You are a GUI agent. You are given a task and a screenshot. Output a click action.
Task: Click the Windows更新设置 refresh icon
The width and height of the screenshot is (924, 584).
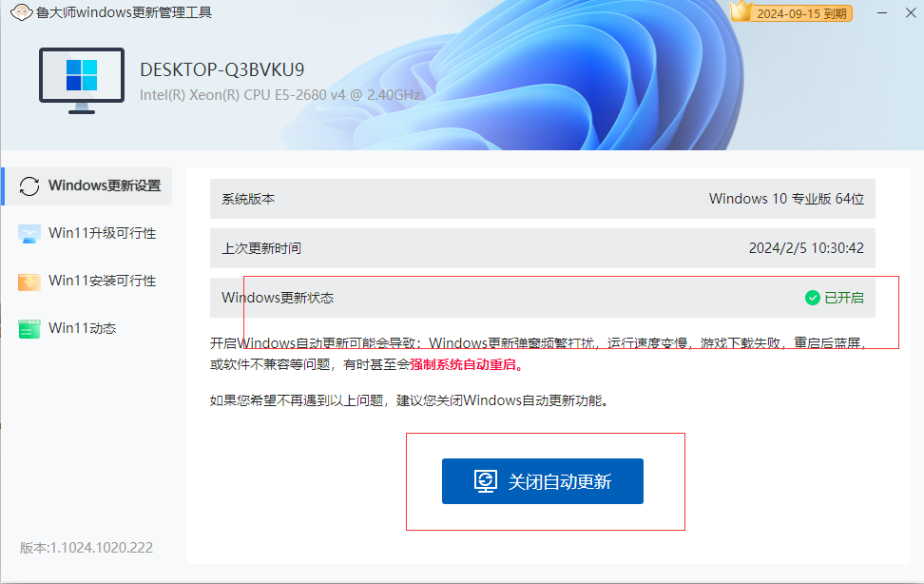(x=29, y=186)
